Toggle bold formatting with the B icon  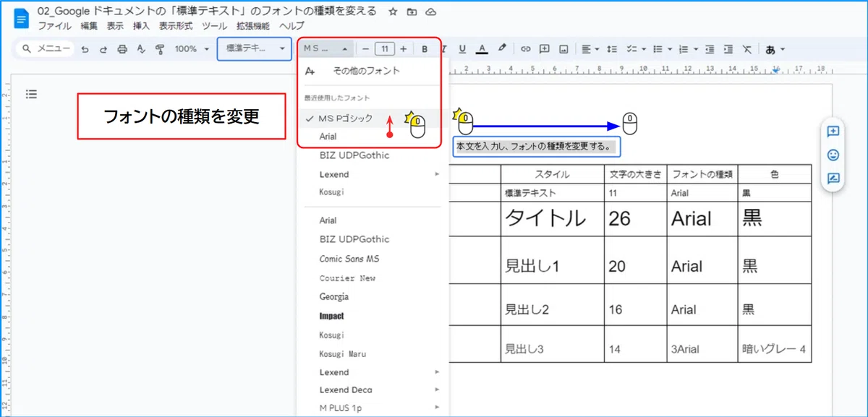425,49
